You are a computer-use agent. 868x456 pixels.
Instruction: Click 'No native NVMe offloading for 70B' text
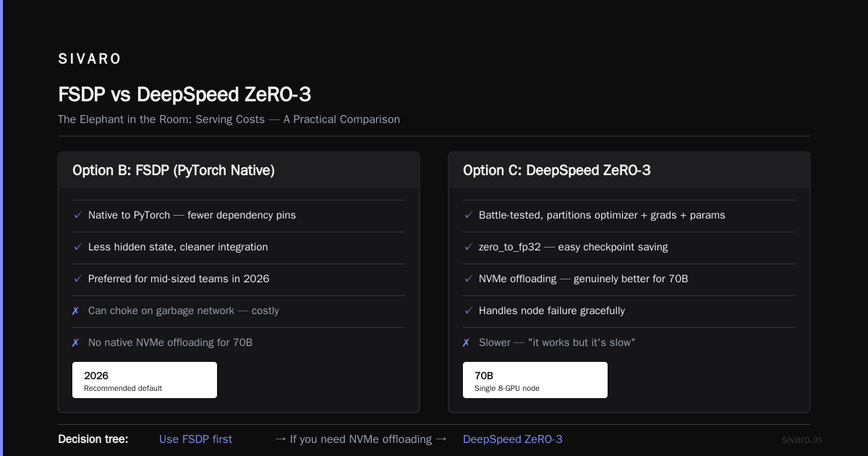coord(170,342)
